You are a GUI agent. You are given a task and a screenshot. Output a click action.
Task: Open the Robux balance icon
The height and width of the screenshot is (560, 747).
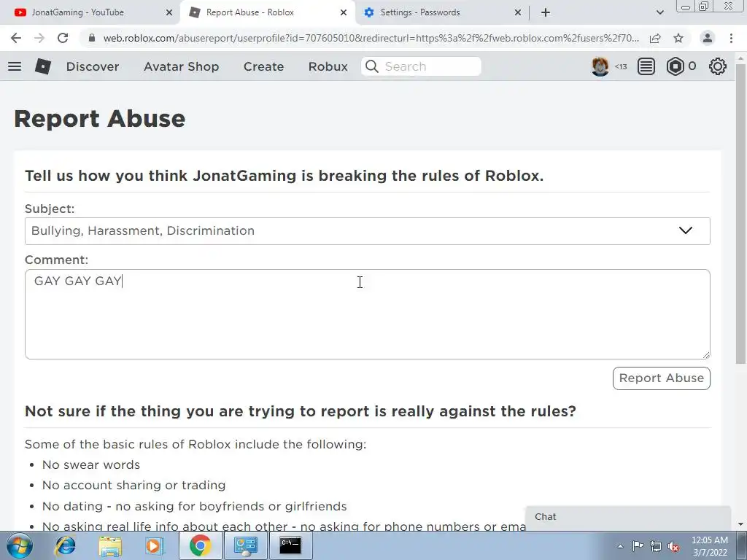[675, 66]
